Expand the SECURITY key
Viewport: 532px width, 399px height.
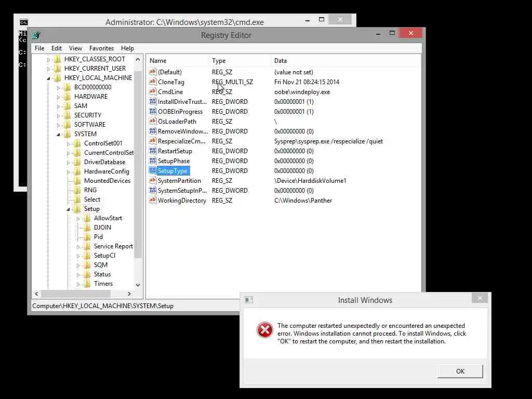(58, 116)
